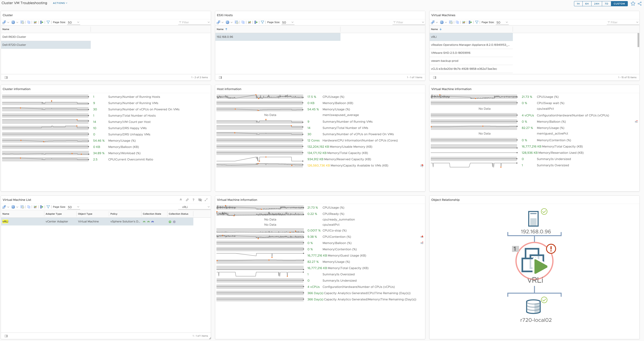Open Page Size dropdown in Virtual Machines panel
The image size is (644, 341).
click(502, 22)
